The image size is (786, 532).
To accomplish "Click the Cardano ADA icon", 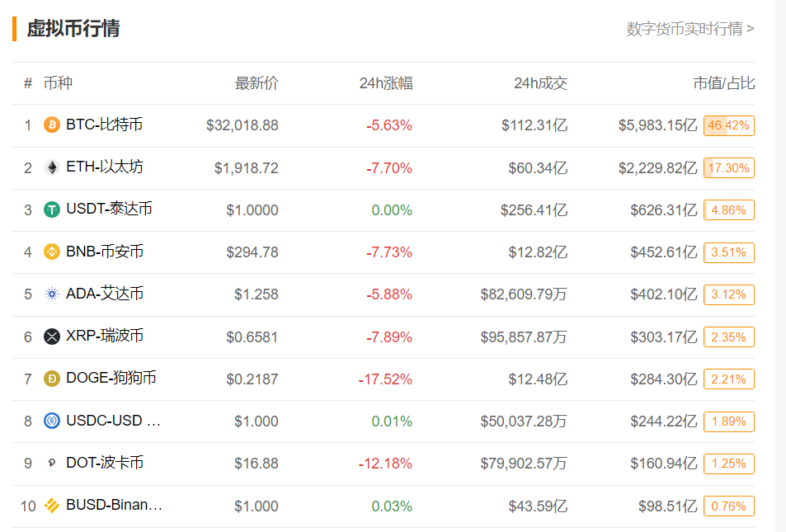I will pyautogui.click(x=52, y=294).
